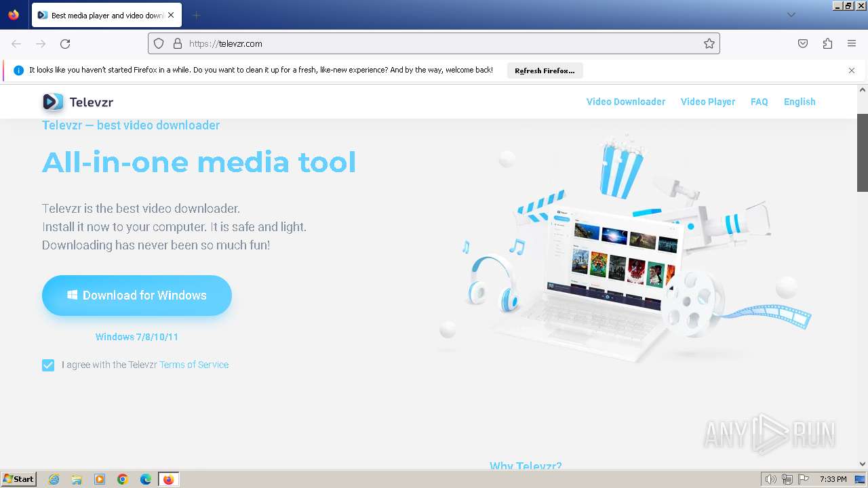
Task: Open the Firefox application menu
Action: [852, 43]
